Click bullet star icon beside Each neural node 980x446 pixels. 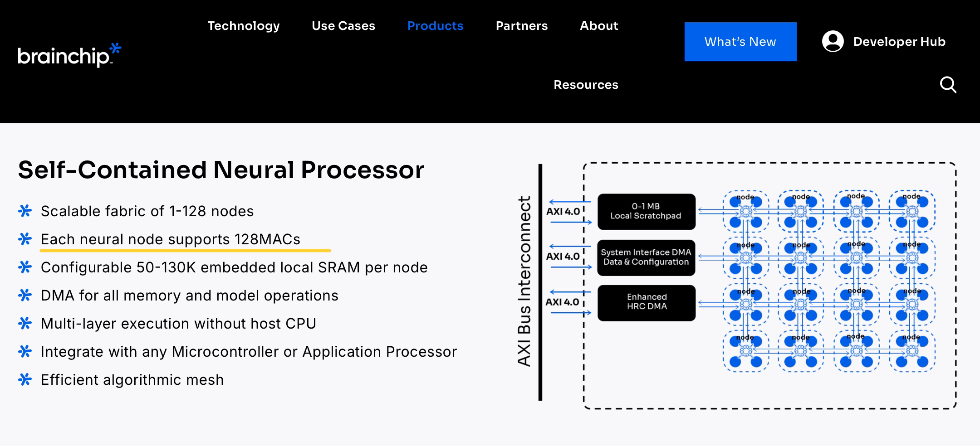tap(25, 239)
